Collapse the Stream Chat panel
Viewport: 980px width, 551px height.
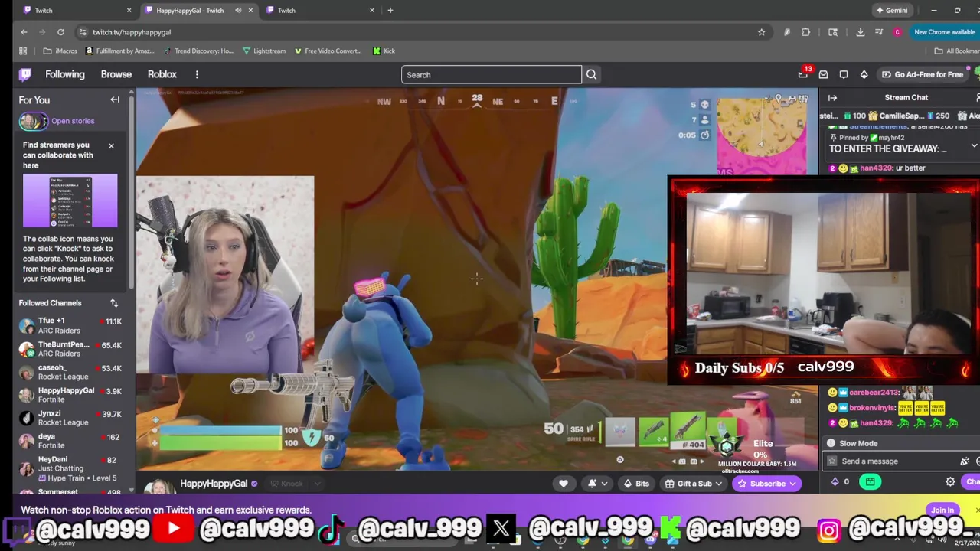(x=832, y=97)
